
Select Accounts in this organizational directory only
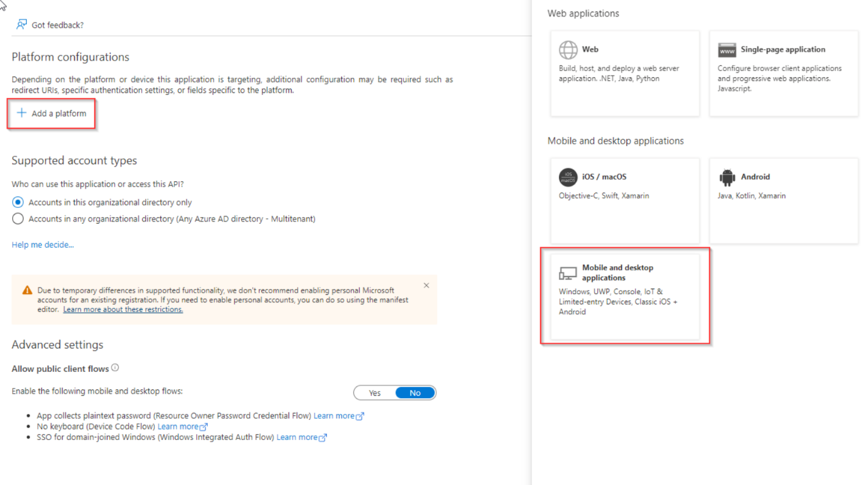[18, 202]
